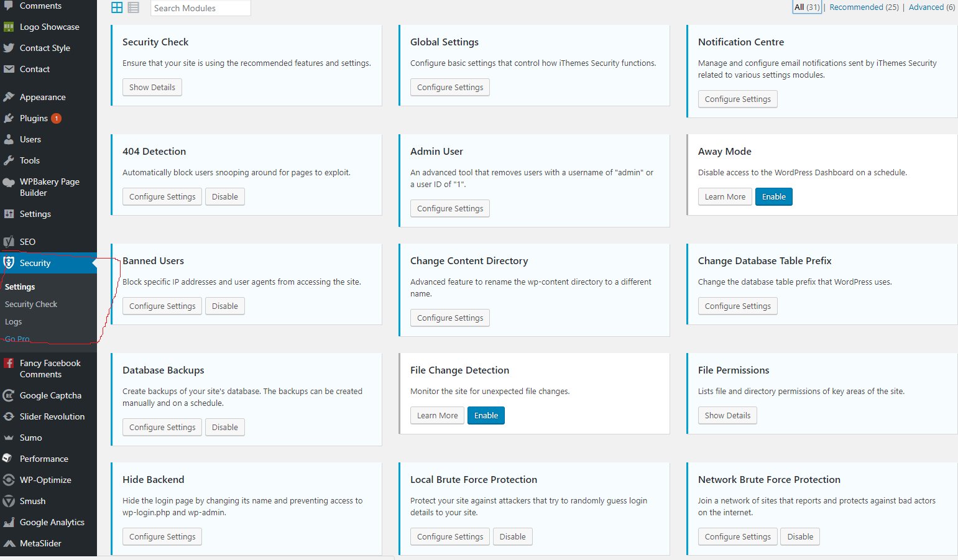Filter modules by Recommended (25)
This screenshot has width=958, height=560.
click(864, 7)
